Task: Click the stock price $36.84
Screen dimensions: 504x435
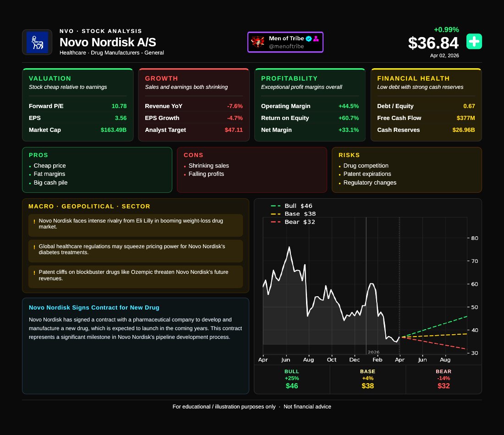Action: pos(433,43)
